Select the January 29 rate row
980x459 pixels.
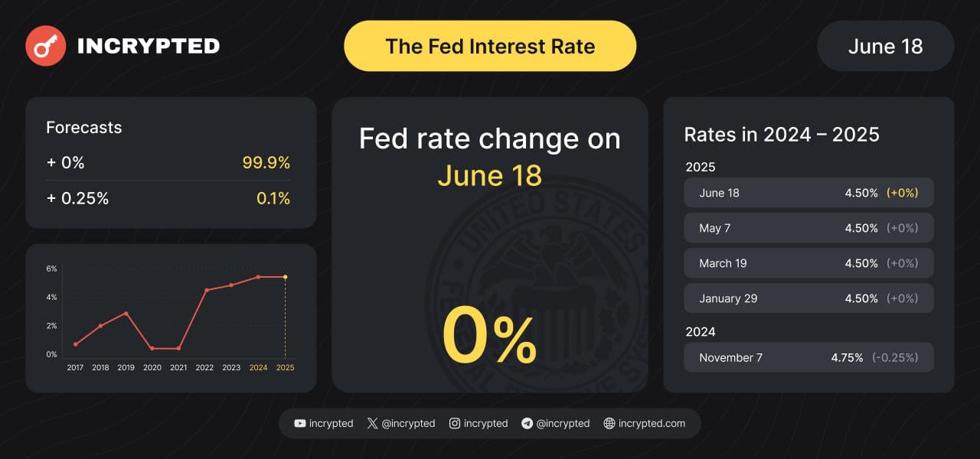pyautogui.click(x=808, y=298)
